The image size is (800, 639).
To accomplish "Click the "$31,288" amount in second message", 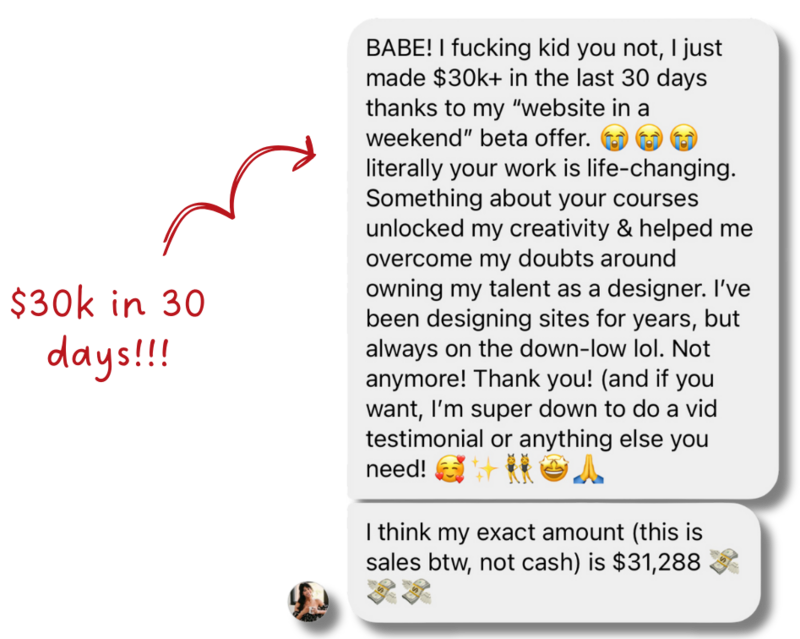I will (x=656, y=562).
